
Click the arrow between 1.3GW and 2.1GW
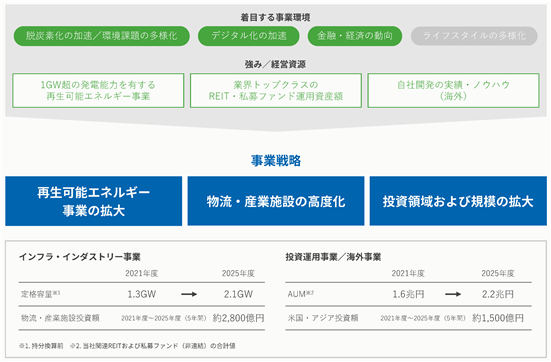pos(189,294)
